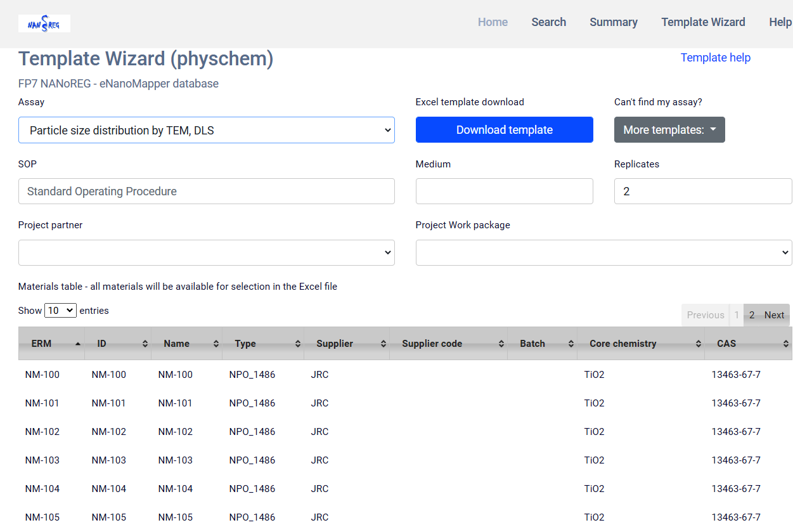This screenshot has height=532, width=793.
Task: Click NPO_1486 in NM-100 row
Action: coord(252,375)
